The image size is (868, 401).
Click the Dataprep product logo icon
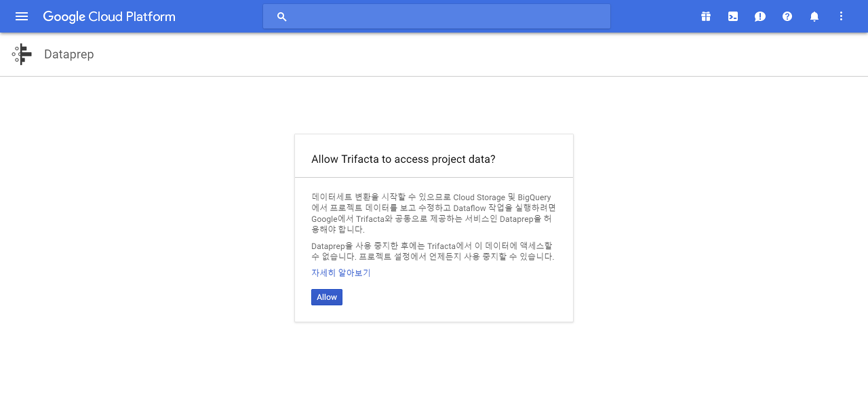pos(21,54)
